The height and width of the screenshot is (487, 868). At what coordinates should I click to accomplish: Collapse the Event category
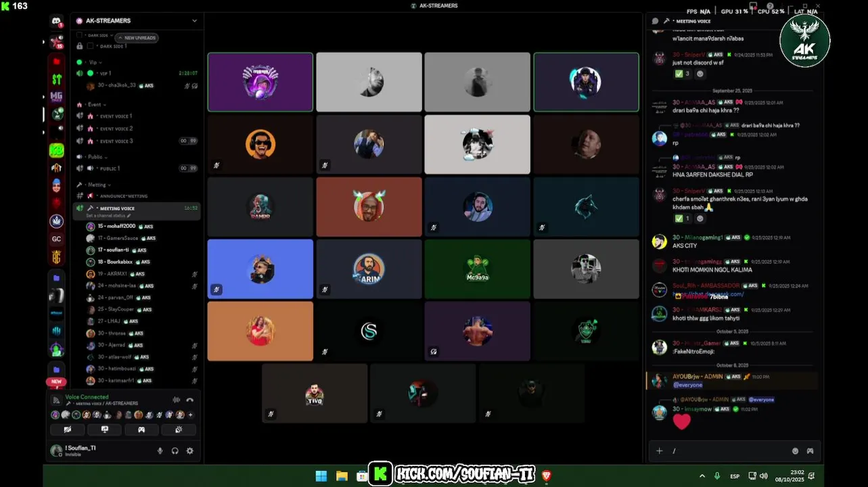(x=96, y=105)
